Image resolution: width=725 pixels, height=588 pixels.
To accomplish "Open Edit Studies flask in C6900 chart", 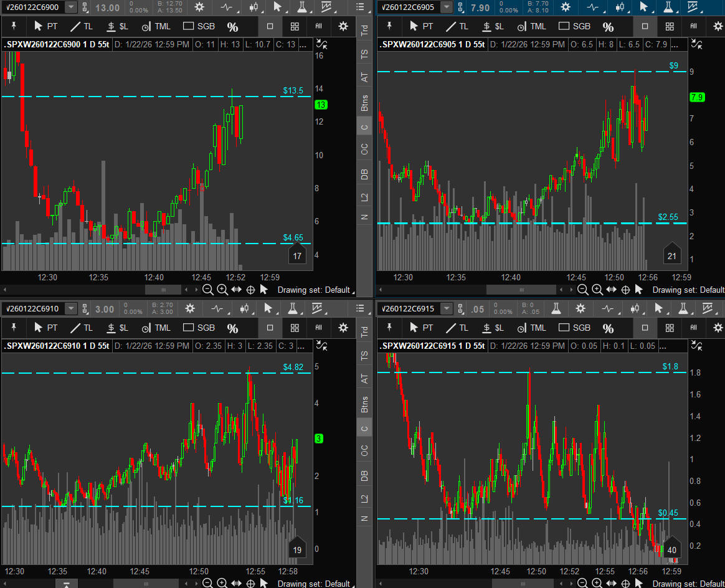I will (x=302, y=7).
